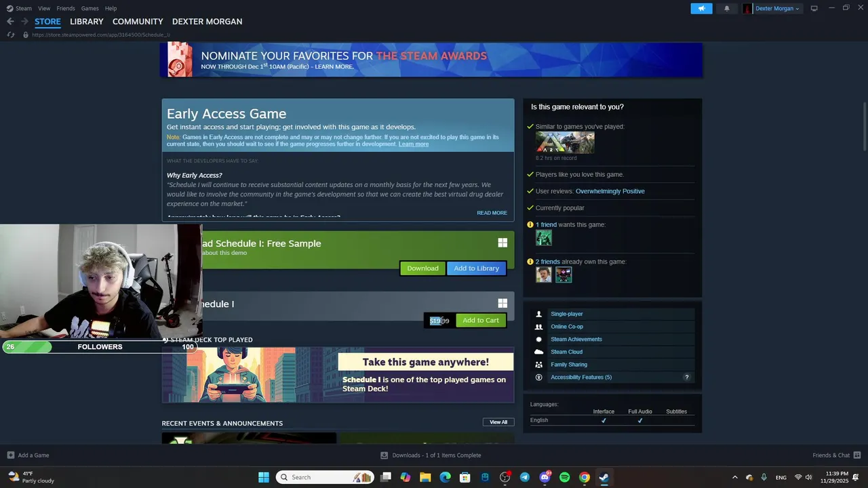Switch to the COMMUNITY tab
This screenshot has width=868, height=488.
point(138,22)
